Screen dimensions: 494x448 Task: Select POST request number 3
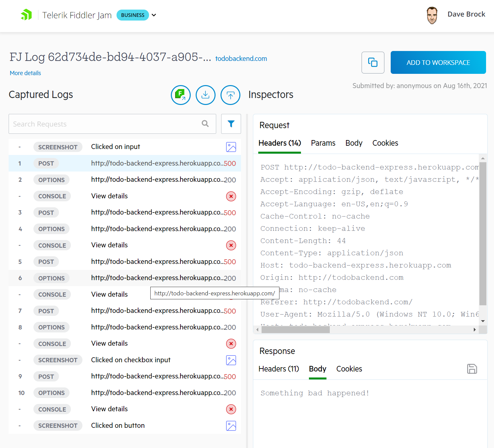coord(125,213)
